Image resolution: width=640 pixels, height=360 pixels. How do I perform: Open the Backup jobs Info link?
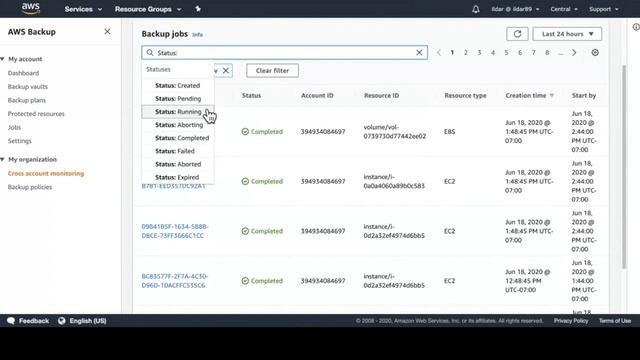point(198,35)
